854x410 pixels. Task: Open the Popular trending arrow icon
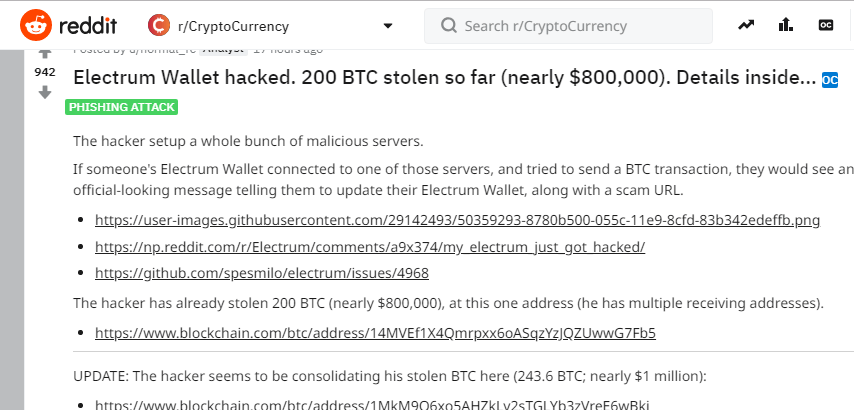pyautogui.click(x=746, y=25)
